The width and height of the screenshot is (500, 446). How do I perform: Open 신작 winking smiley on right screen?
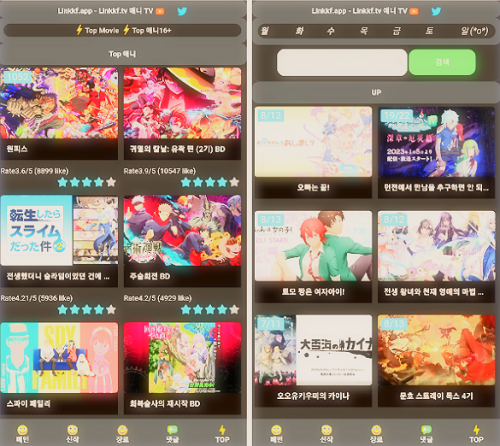(326, 430)
